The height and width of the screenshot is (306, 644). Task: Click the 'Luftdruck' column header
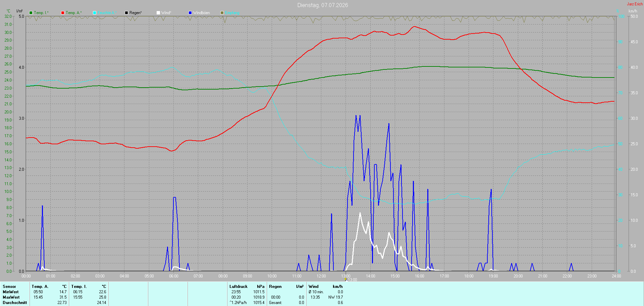point(238,287)
